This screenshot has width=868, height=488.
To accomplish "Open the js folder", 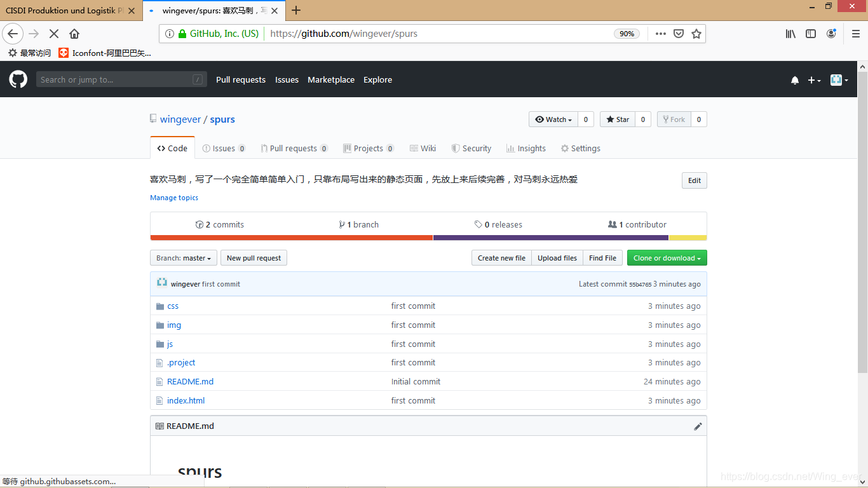I will click(x=170, y=344).
